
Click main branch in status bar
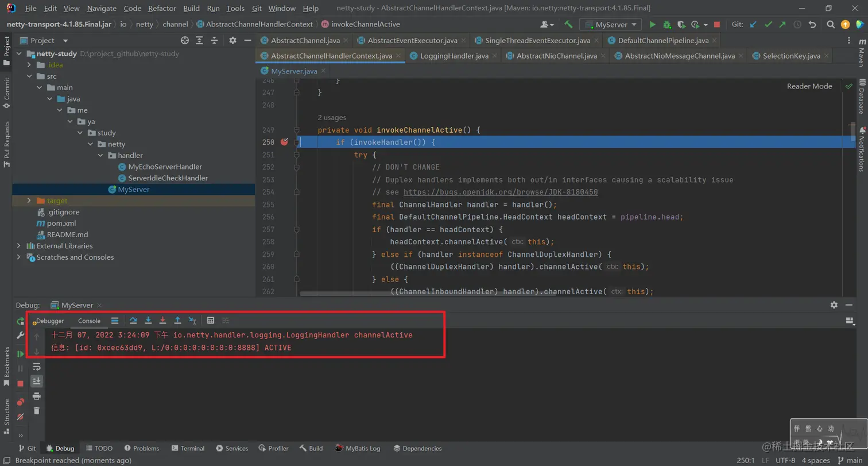tap(850, 460)
